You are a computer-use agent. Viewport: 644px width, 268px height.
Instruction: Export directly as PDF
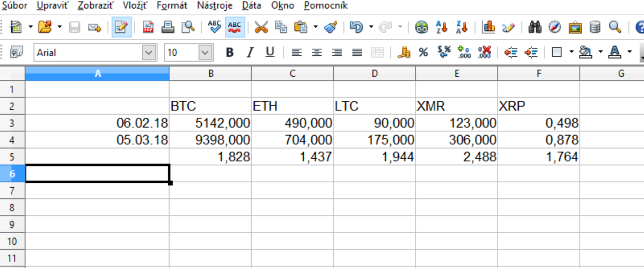148,27
